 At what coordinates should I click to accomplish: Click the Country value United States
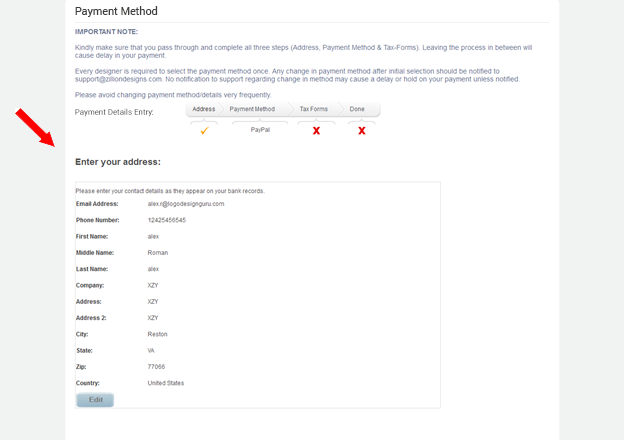pos(166,383)
